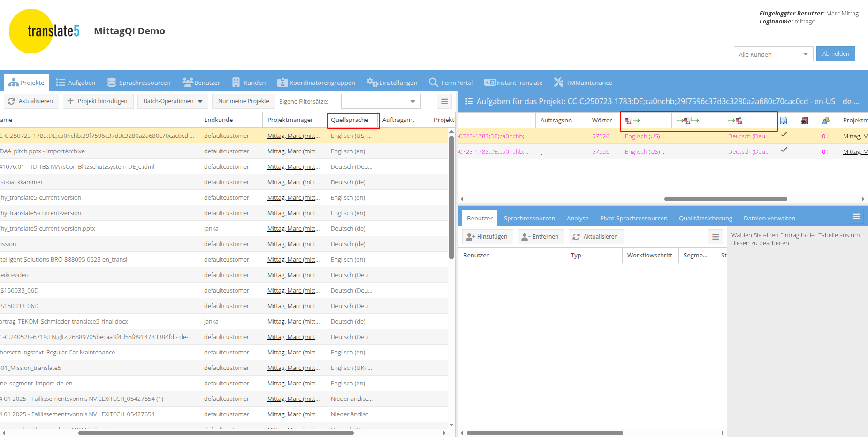Click the translate5 logo
Image resolution: width=868 pixels, height=437 pixels.
pyautogui.click(x=45, y=31)
